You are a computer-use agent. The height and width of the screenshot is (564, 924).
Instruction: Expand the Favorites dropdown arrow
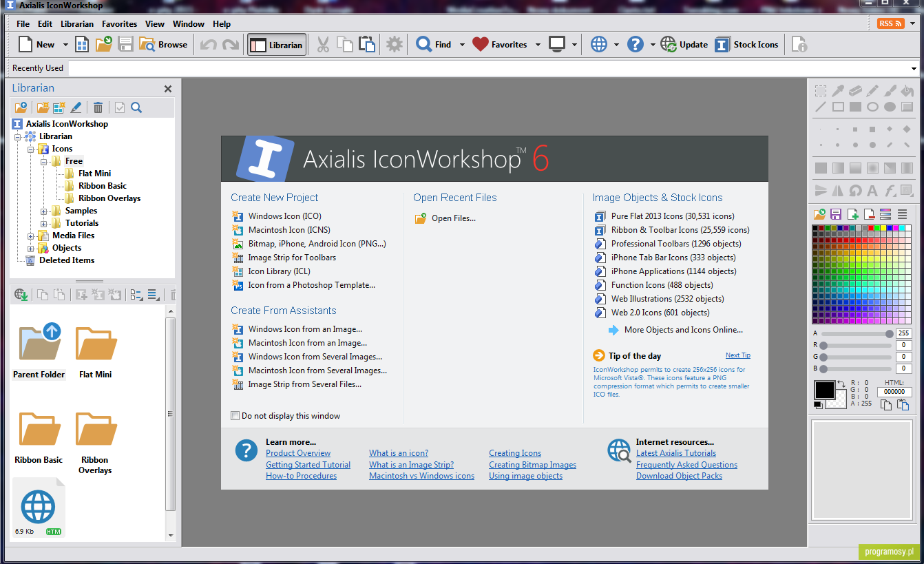click(x=538, y=45)
